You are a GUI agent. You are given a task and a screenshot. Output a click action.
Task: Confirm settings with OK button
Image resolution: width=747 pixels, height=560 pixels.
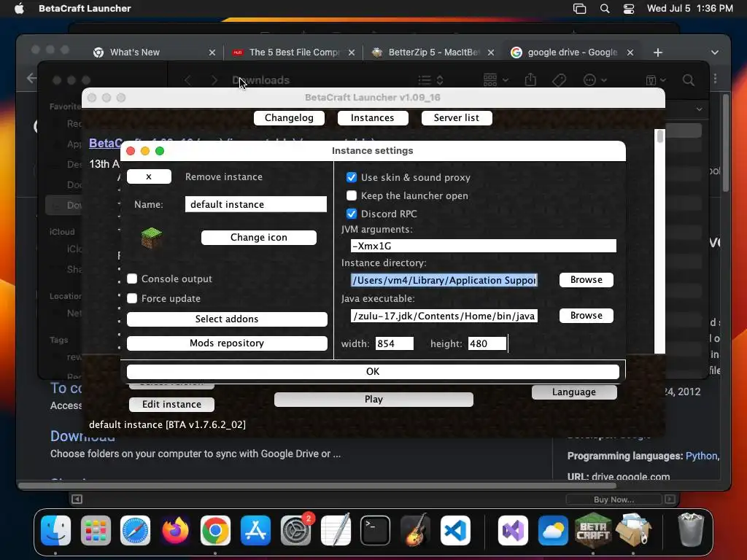click(373, 371)
